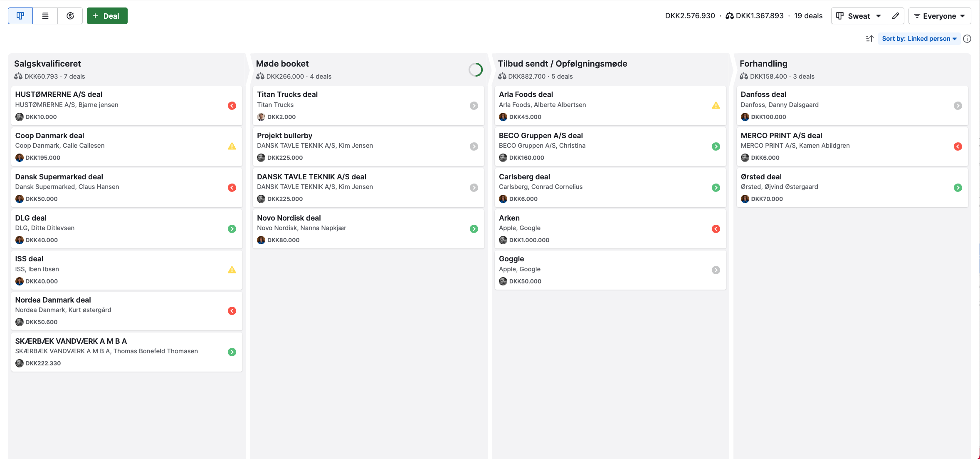Switch to pipeline kanban view
980x459 pixels.
tap(20, 16)
